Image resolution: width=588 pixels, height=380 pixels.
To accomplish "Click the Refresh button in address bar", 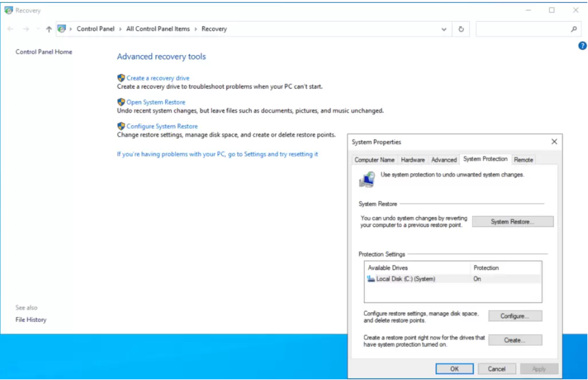I will pyautogui.click(x=461, y=29).
